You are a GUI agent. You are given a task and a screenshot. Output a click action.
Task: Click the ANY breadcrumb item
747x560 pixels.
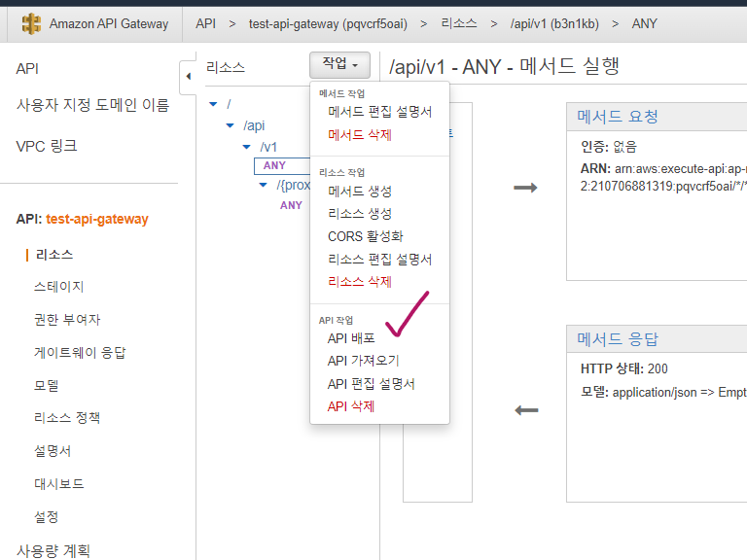tap(645, 23)
